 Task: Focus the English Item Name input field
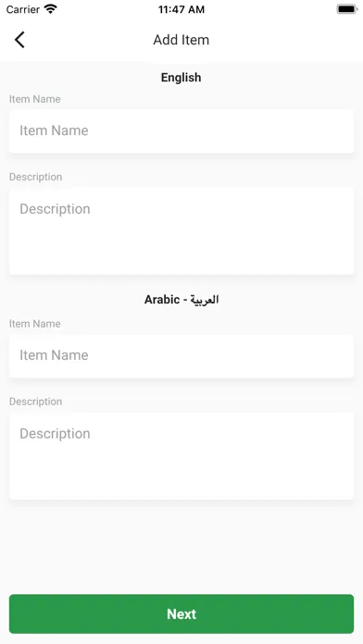pos(181,130)
